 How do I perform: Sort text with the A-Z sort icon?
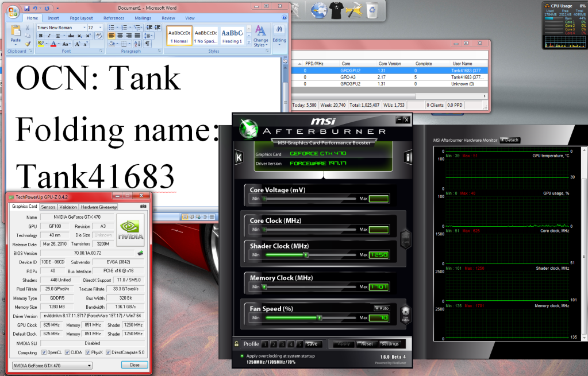tap(137, 44)
